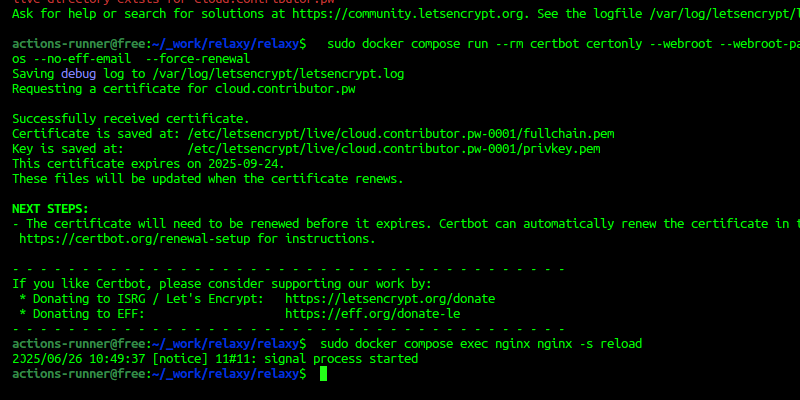Click the last prompt's ~/_work/relaxy/relaxy path
The image size is (800, 400).
point(226,374)
